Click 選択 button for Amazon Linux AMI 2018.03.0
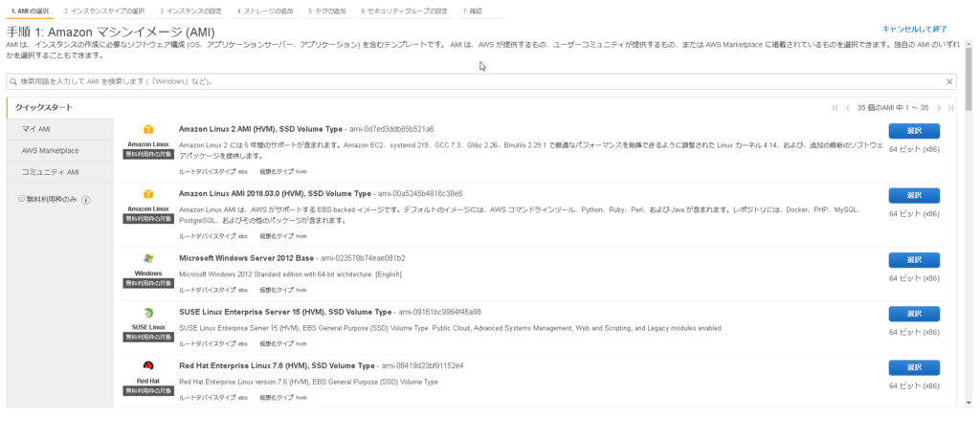The width and height of the screenshot is (980, 438). tap(914, 195)
